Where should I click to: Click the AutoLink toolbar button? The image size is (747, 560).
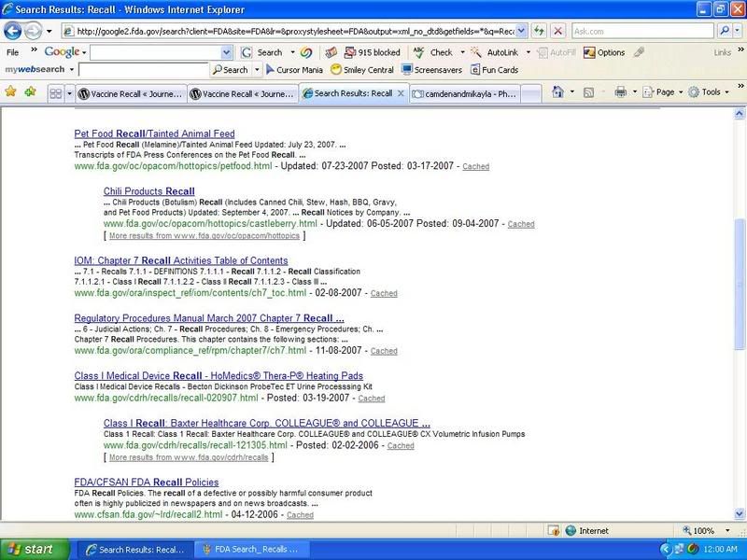click(x=495, y=52)
